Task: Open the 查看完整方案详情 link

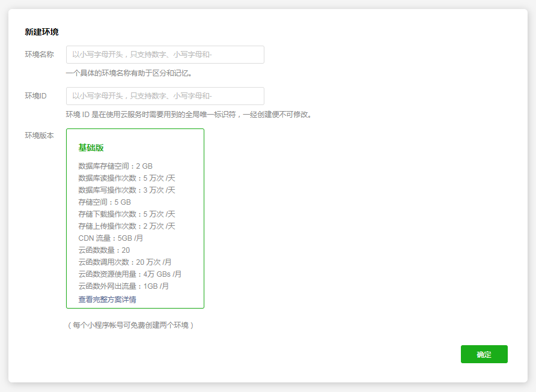Action: [x=107, y=299]
